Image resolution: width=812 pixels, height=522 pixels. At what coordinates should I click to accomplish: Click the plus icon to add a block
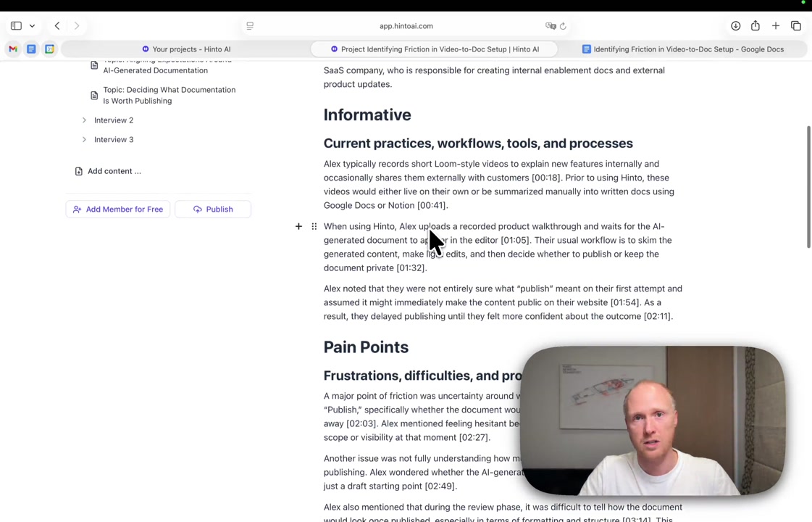pyautogui.click(x=298, y=226)
